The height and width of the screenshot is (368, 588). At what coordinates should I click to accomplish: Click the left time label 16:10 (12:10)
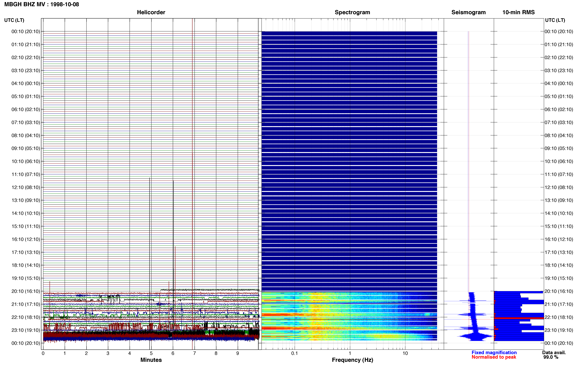pos(26,239)
